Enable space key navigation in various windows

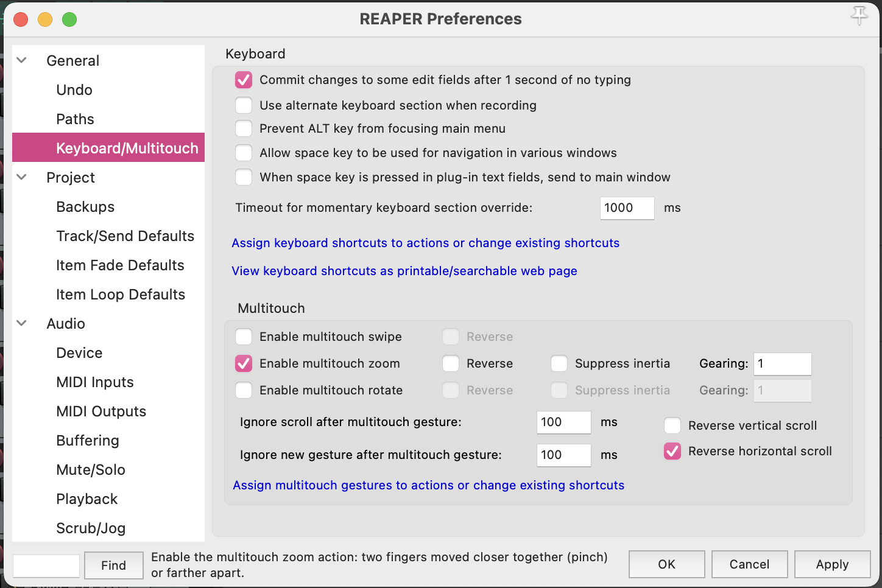click(244, 153)
